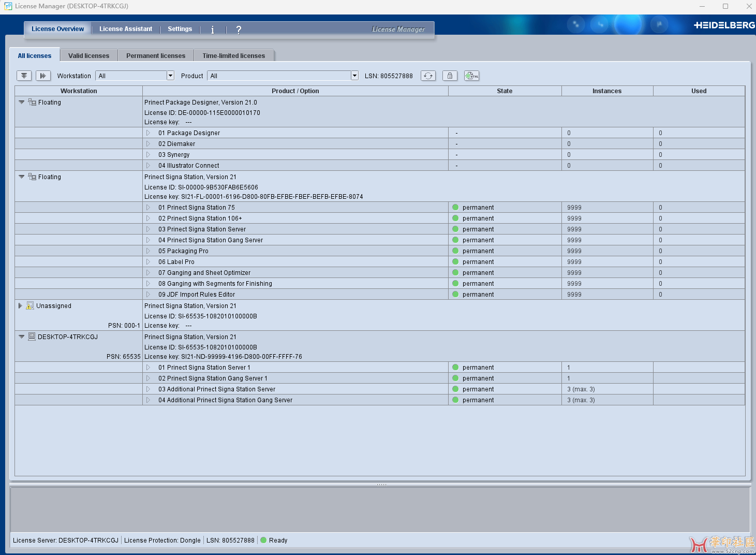The image size is (756, 555).
Task: Click the Instances column header
Action: click(607, 91)
